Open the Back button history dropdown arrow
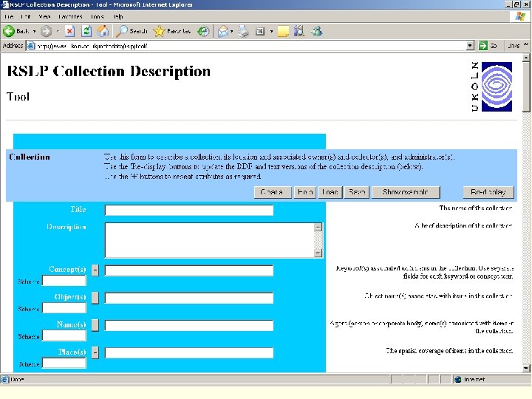Image resolution: width=532 pixels, height=399 pixels. pyautogui.click(x=34, y=31)
